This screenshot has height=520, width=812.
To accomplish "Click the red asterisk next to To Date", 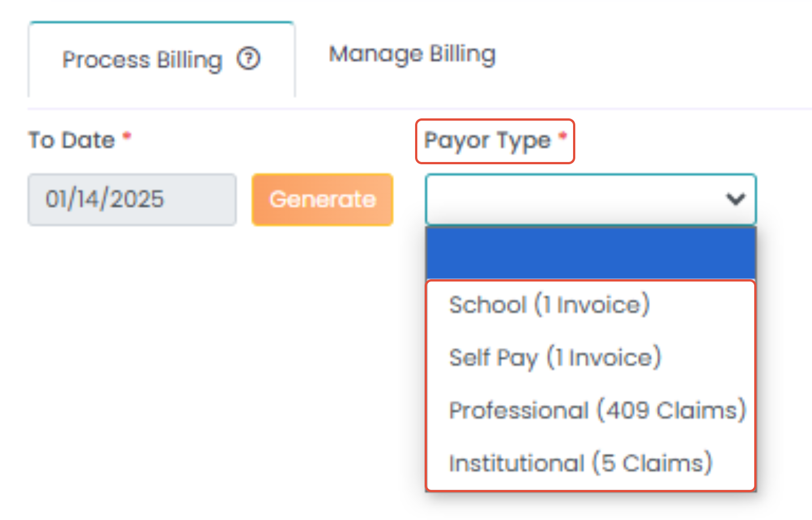I will (127, 135).
